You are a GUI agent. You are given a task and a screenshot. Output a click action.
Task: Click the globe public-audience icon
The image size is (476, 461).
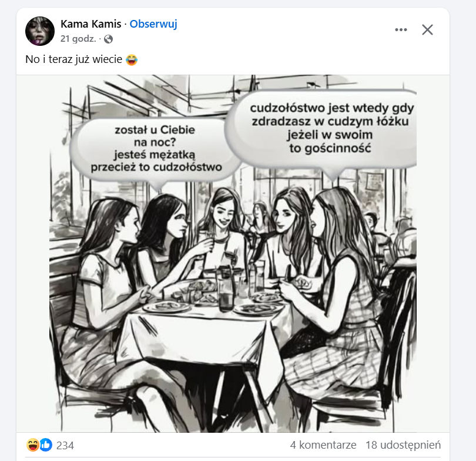click(108, 39)
